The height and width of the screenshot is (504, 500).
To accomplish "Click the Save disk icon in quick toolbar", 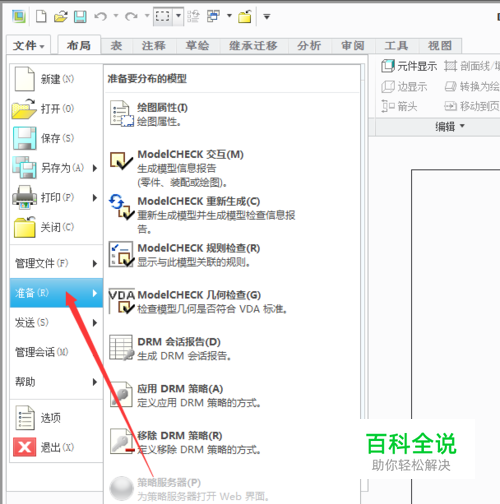I will click(80, 16).
